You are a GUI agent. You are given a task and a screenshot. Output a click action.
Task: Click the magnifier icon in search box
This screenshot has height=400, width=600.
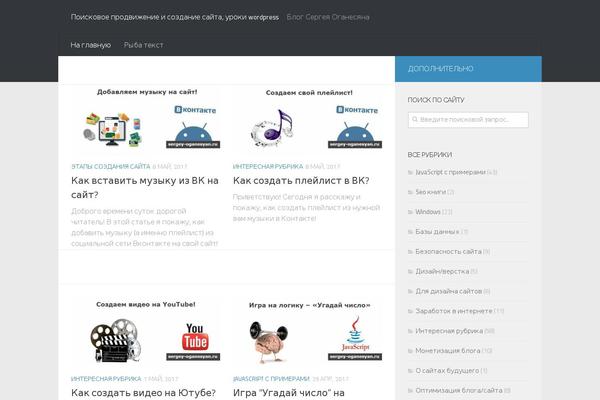(415, 119)
